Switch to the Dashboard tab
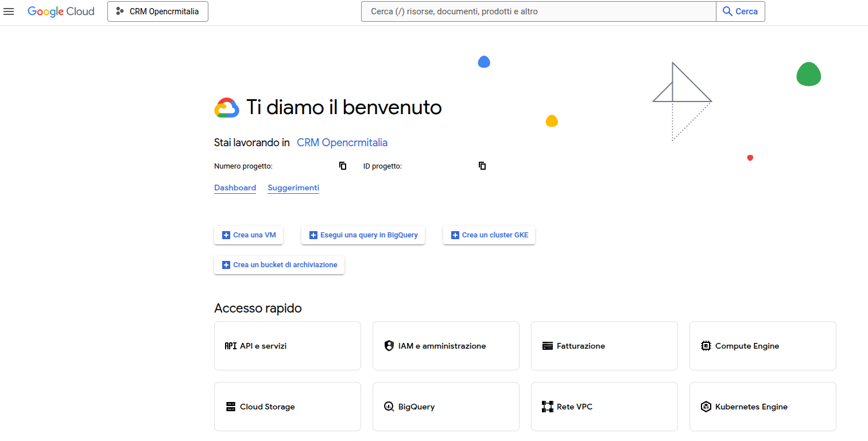Viewport: 868px width, 441px height. [235, 188]
